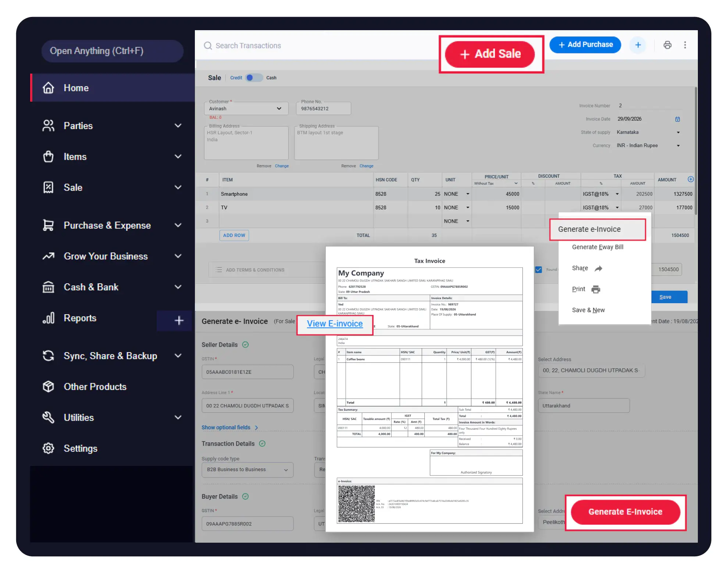Image resolution: width=728 pixels, height=574 pixels.
Task: Open the State of supply Karnataka dropdown
Action: [x=649, y=132]
